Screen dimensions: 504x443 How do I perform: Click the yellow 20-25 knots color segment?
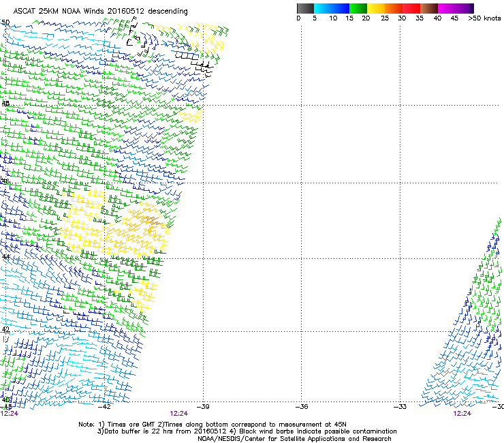pos(376,8)
